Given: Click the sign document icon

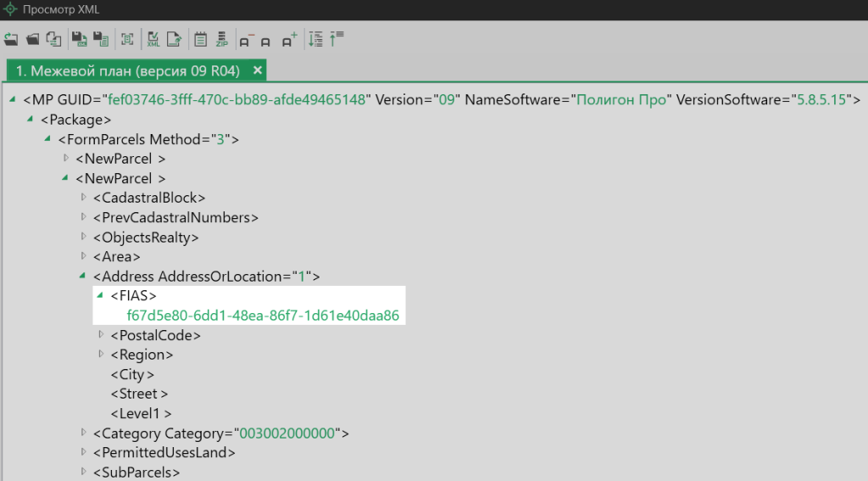Looking at the screenshot, I should coord(175,39).
